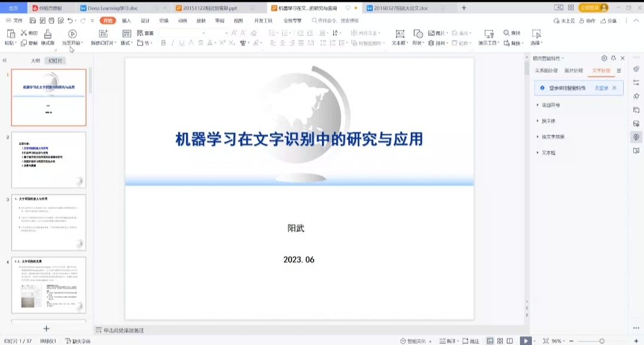Screen dimensions: 644x345
Task: Click the 去登录 login link
Action: click(x=601, y=88)
